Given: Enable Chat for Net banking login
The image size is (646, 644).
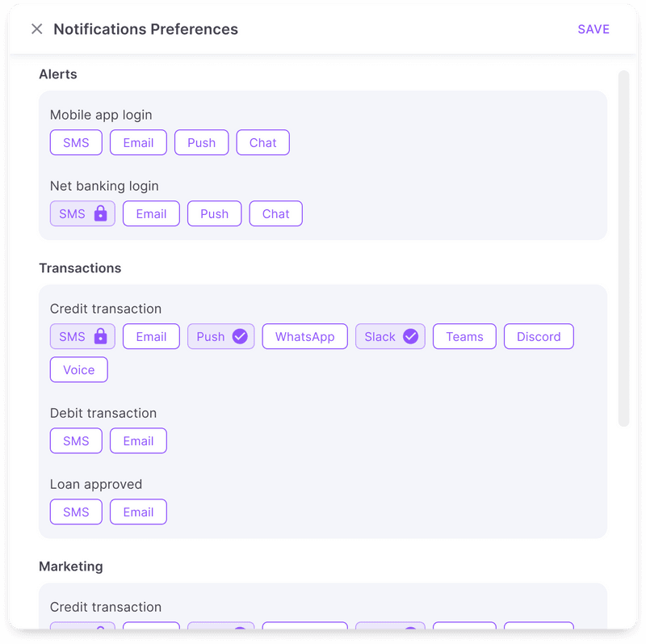Looking at the screenshot, I should click(x=275, y=214).
